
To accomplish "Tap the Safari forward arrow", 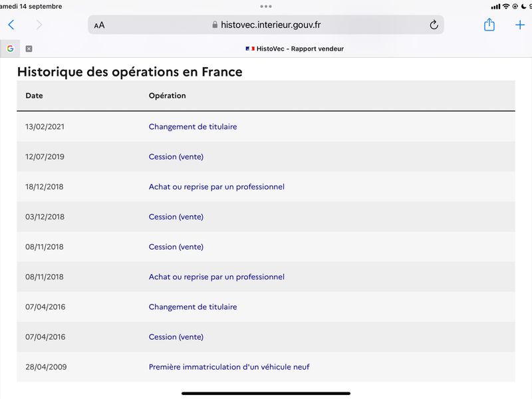I will click(39, 25).
